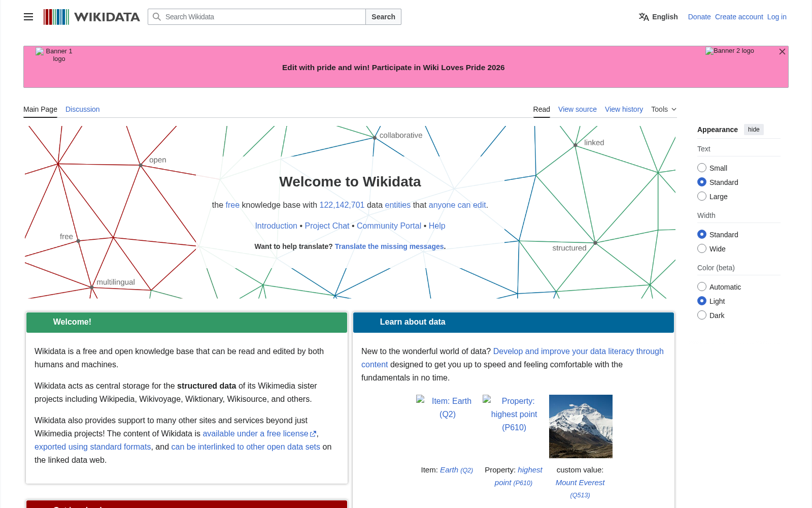Viewport: 812px width, 508px height.
Task: Click the Search button
Action: pos(383,17)
